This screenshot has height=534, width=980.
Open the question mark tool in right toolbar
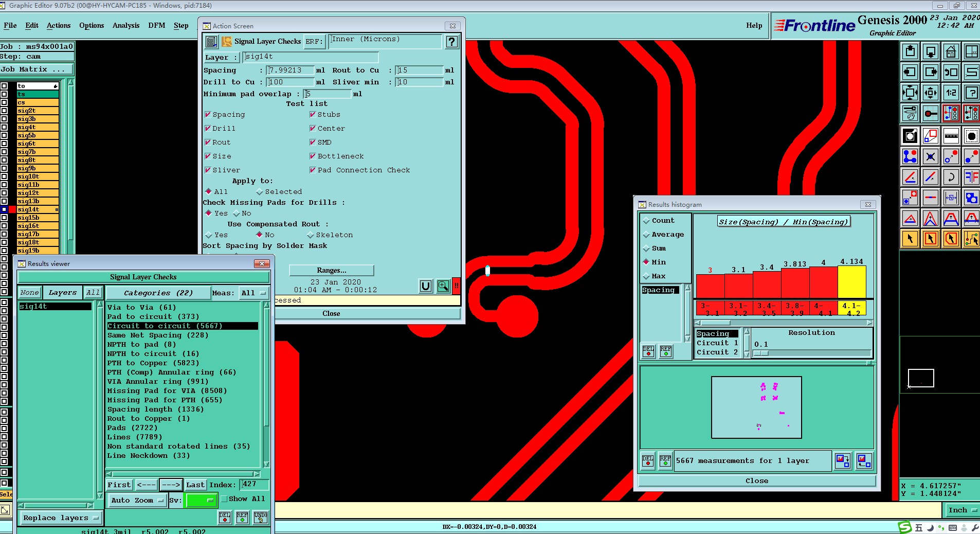[972, 93]
